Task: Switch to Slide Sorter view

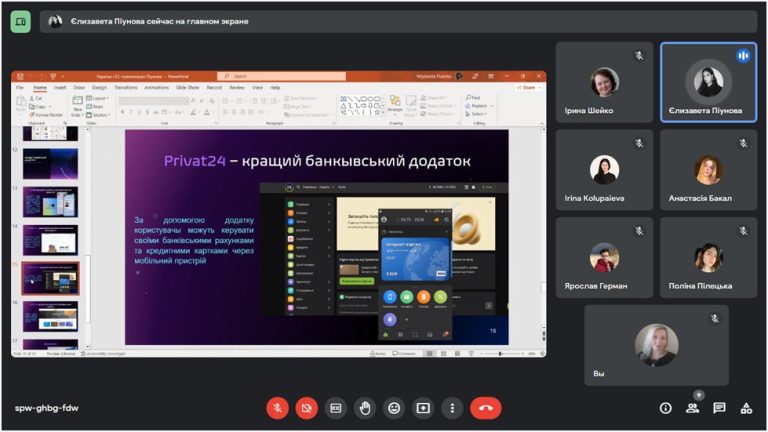Action: click(x=443, y=353)
